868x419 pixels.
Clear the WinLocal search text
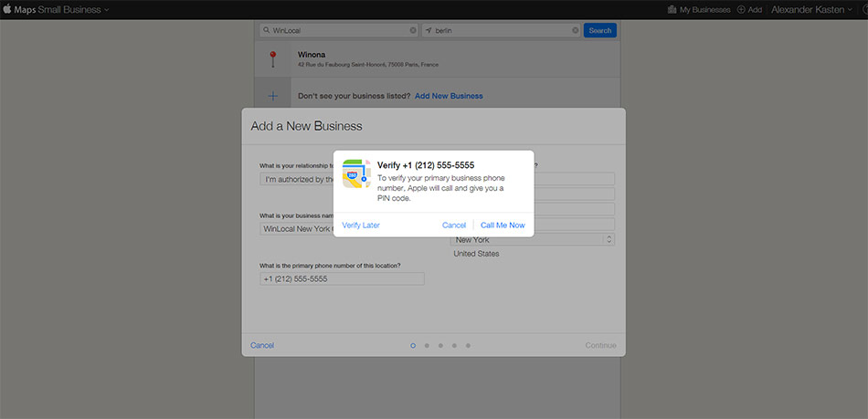tap(413, 30)
